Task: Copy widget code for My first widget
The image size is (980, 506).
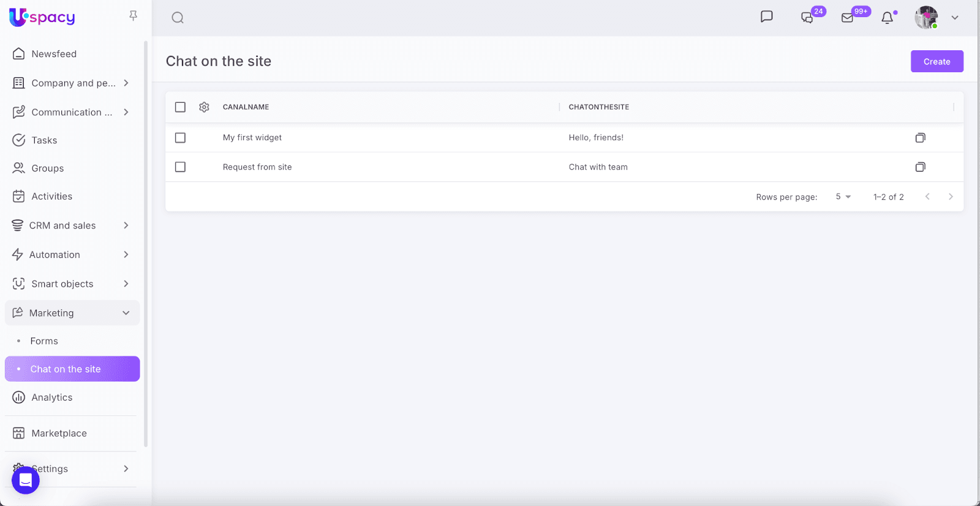Action: (920, 138)
